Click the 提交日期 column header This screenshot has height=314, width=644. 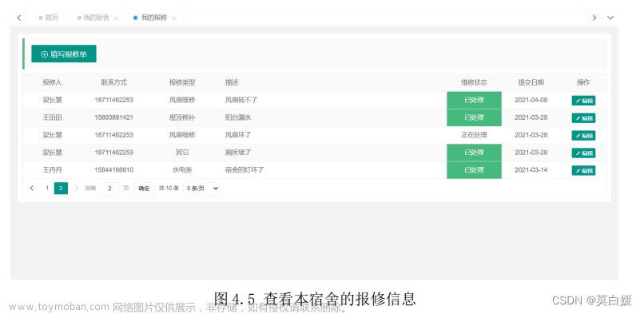click(x=531, y=82)
